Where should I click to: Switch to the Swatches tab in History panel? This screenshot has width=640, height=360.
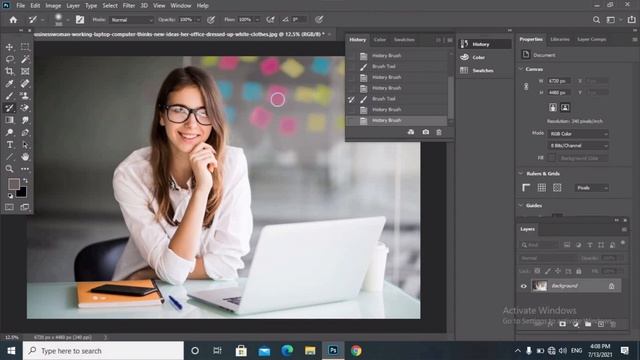coord(404,40)
